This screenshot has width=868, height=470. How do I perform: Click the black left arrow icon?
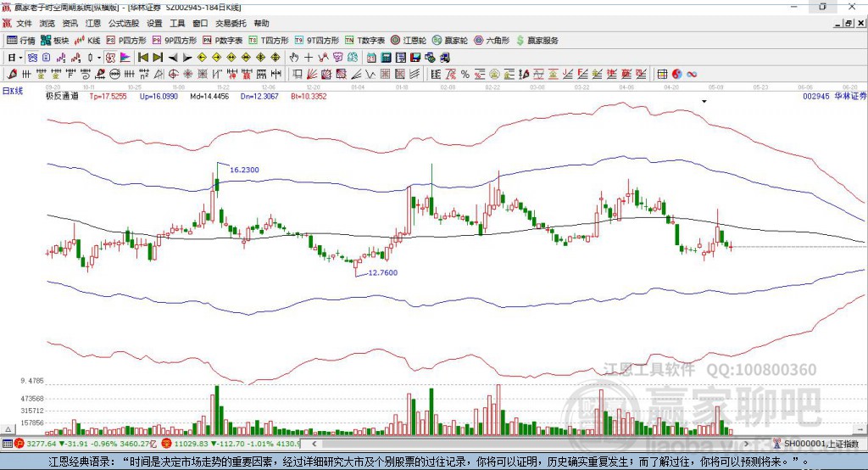click(x=173, y=58)
